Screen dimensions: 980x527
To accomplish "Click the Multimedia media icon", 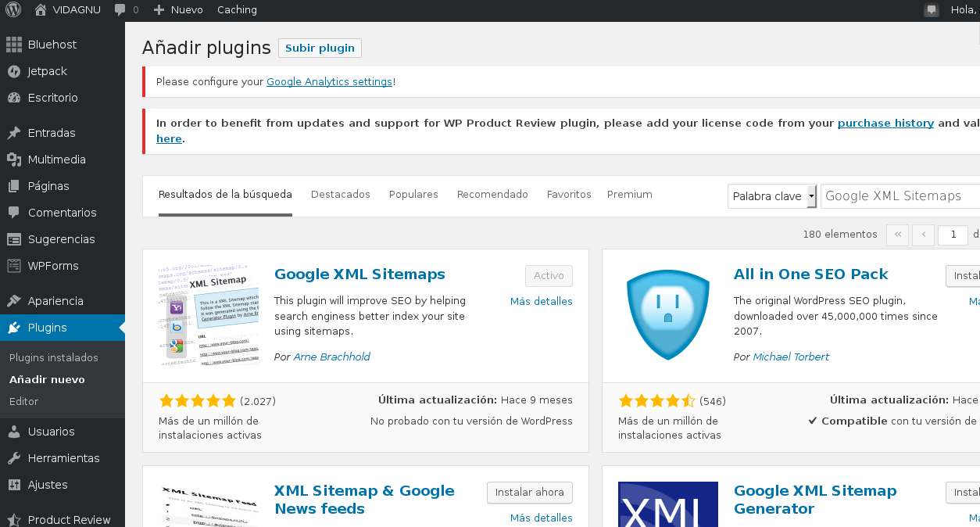I will 14,160.
